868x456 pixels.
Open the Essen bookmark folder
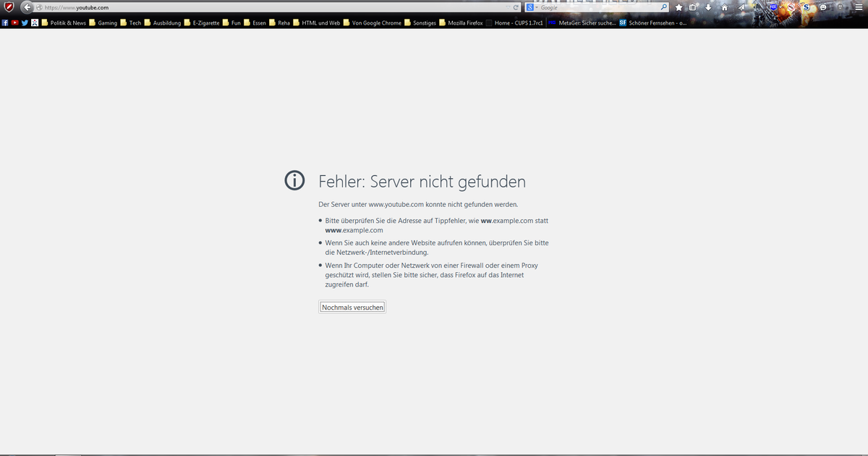(255, 22)
